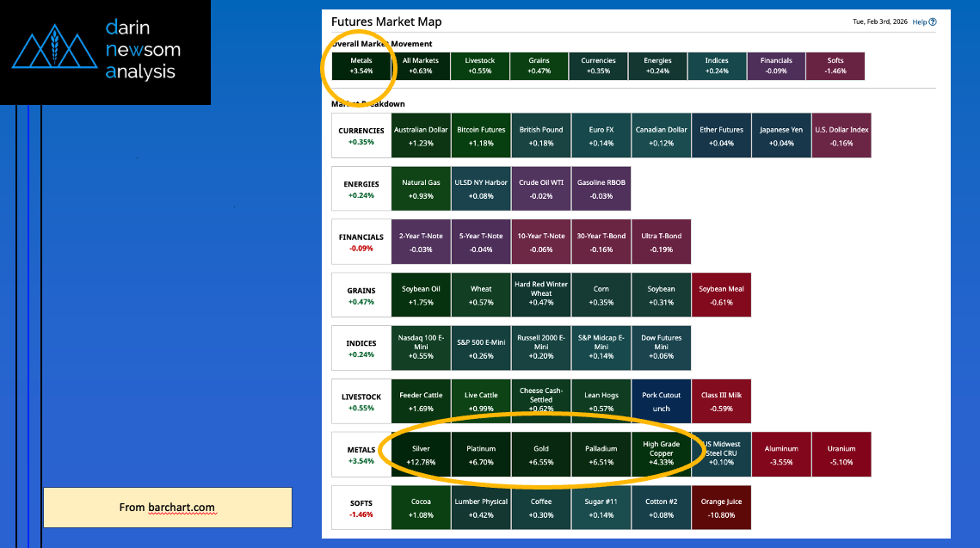The width and height of the screenshot is (980, 548).
Task: Click the Silver +12.78% tile
Action: (421, 454)
